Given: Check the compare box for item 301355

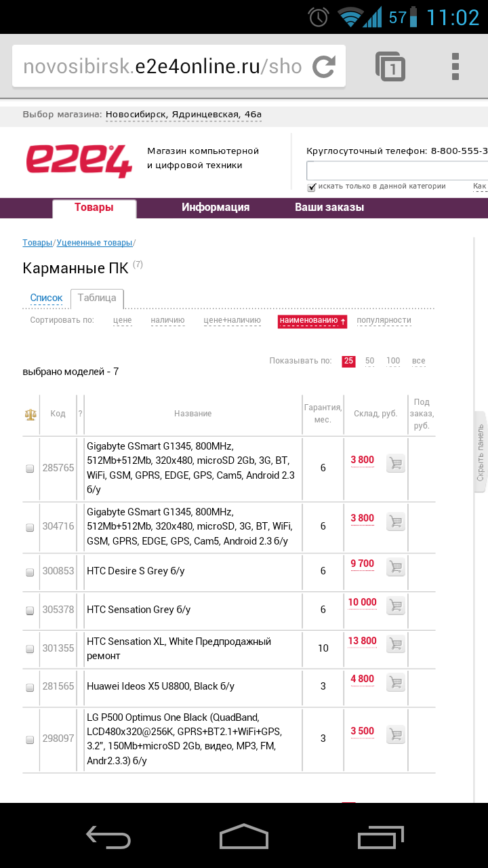Looking at the screenshot, I should [30, 650].
